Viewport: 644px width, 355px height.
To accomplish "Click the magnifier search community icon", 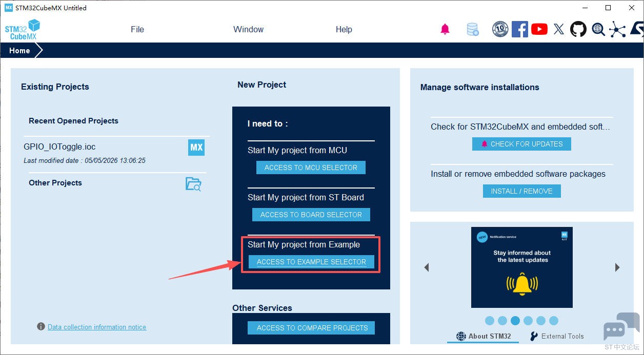I will (598, 29).
